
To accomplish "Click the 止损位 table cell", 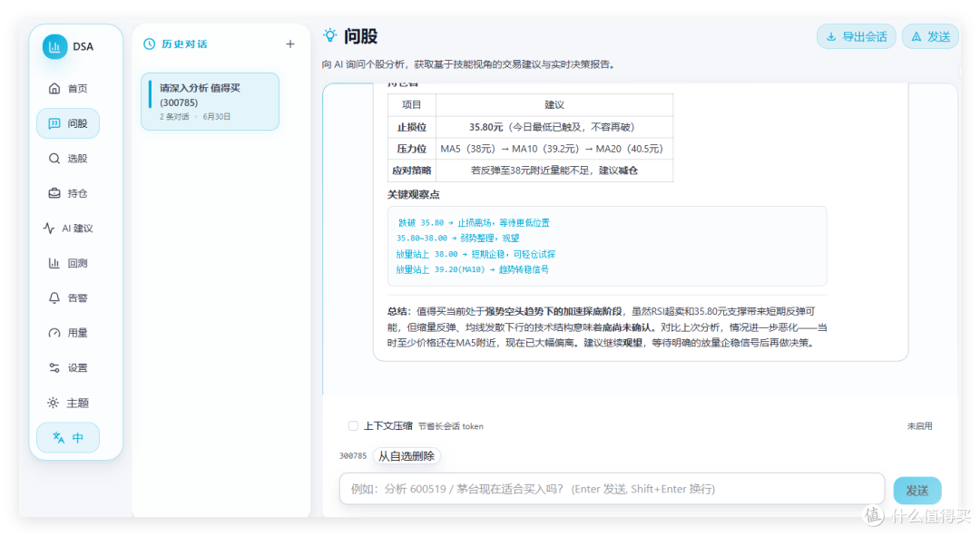I will click(412, 128).
